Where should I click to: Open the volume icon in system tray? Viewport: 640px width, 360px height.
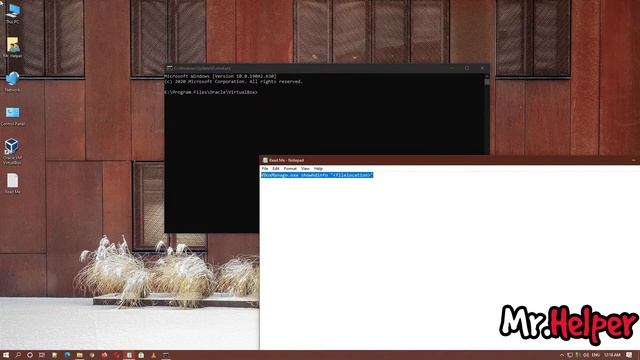[x=586, y=355]
